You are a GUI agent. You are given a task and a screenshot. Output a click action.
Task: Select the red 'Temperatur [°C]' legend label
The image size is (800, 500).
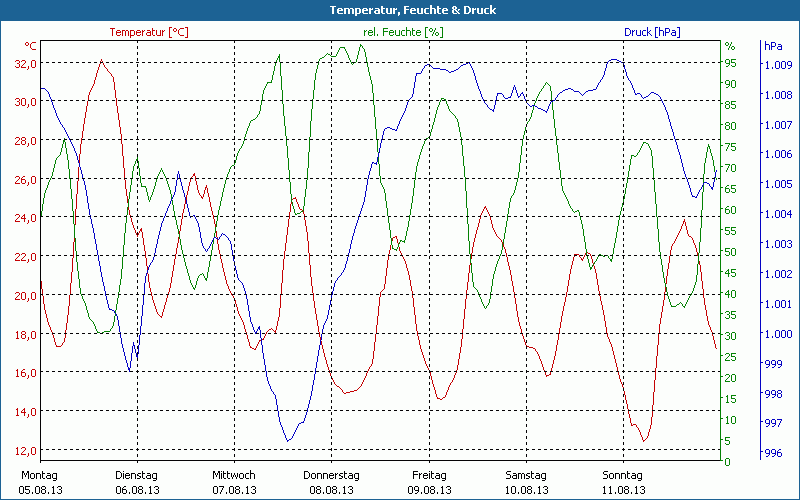click(x=149, y=32)
